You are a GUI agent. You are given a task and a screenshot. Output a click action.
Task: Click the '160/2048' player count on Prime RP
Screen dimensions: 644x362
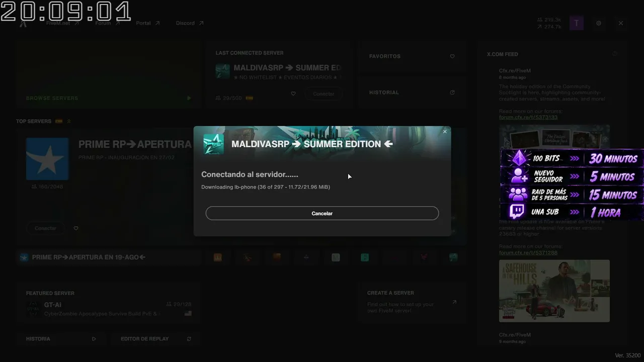pos(47,187)
